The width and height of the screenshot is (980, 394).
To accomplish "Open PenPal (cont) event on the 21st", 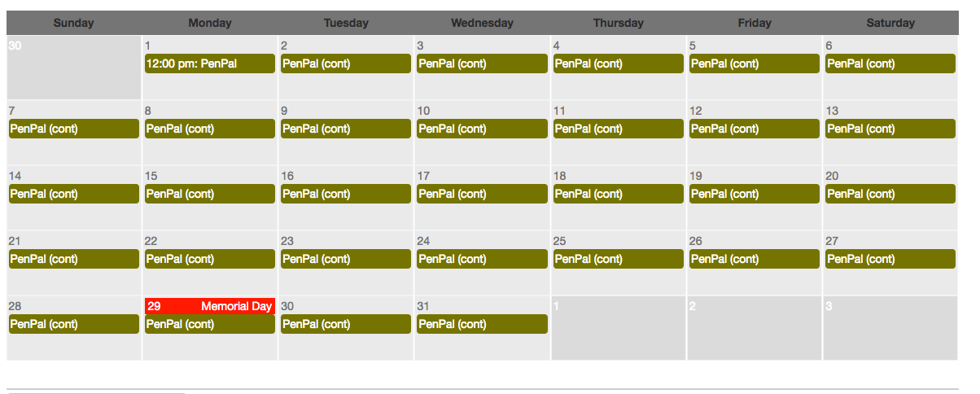I will [73, 259].
